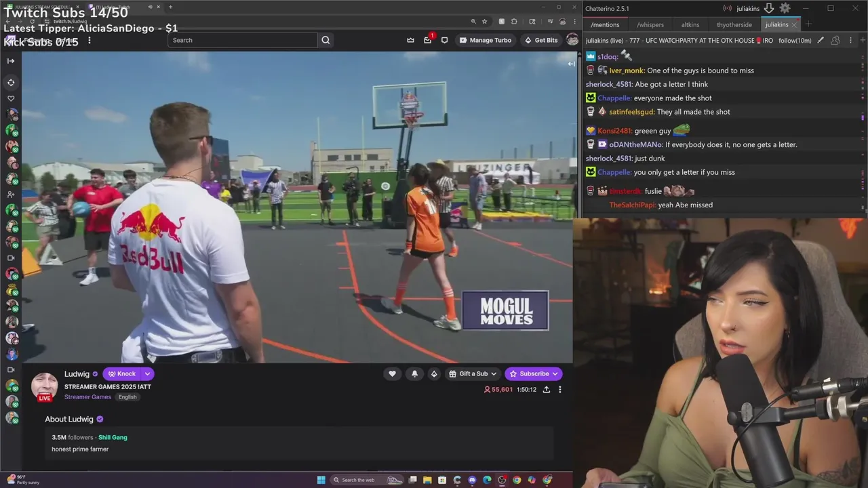Open the three-dot menu in Twitch header

[x=89, y=40]
